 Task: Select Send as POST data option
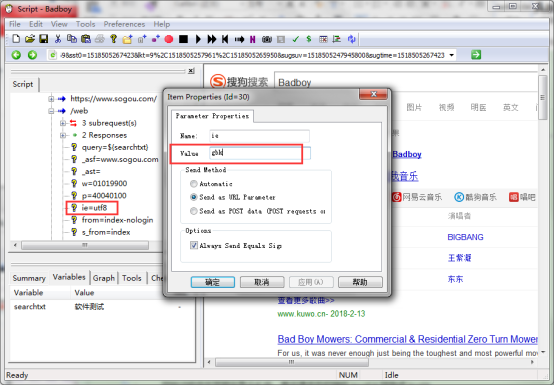tap(194, 211)
